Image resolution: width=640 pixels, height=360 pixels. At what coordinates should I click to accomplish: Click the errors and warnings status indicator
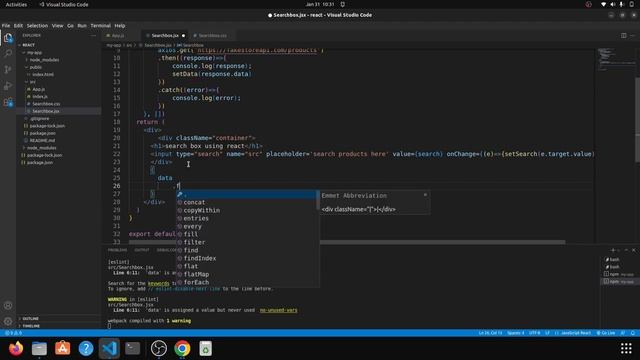pyautogui.click(x=14, y=333)
